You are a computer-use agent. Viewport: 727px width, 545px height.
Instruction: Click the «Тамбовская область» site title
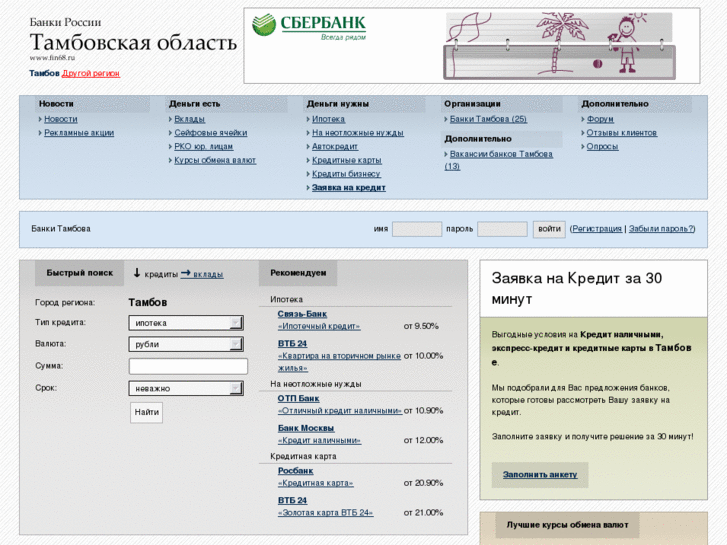tap(133, 42)
